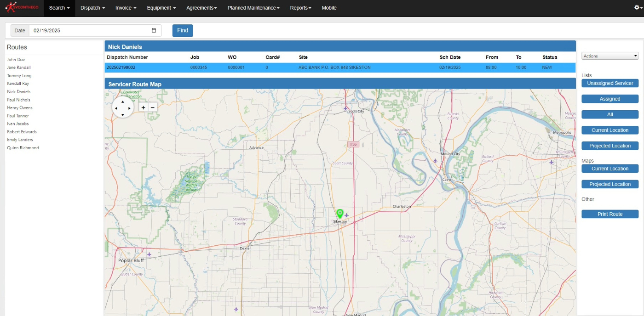This screenshot has height=316, width=644.
Task: Select Quinn Richmond route
Action: [x=23, y=148]
